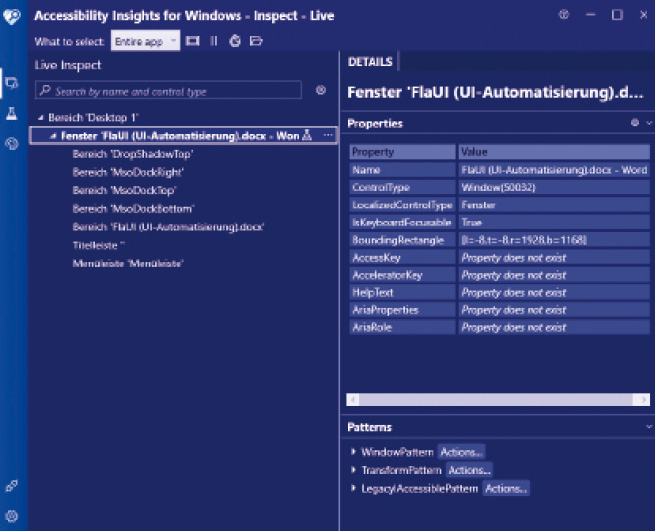Collapse the Patterns section chevron
This screenshot has height=531, width=655.
pyautogui.click(x=649, y=427)
